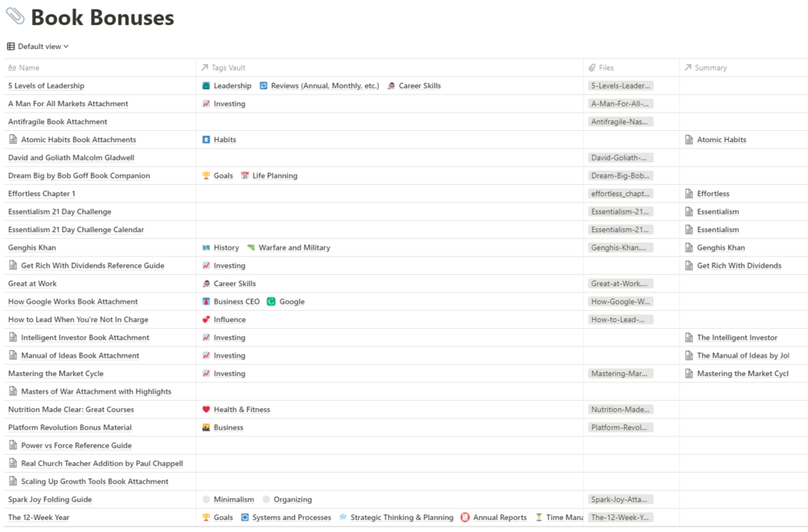Click page icon beside Atomic Habits Book Attachments
The width and height of the screenshot is (808, 532).
point(14,139)
